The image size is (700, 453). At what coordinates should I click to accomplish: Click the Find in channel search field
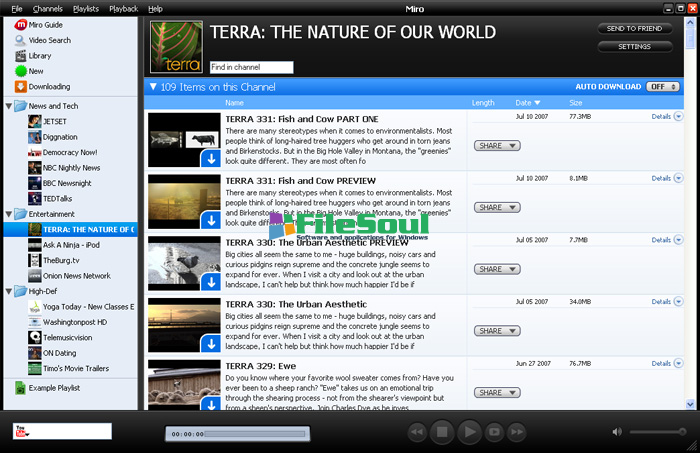[x=251, y=67]
